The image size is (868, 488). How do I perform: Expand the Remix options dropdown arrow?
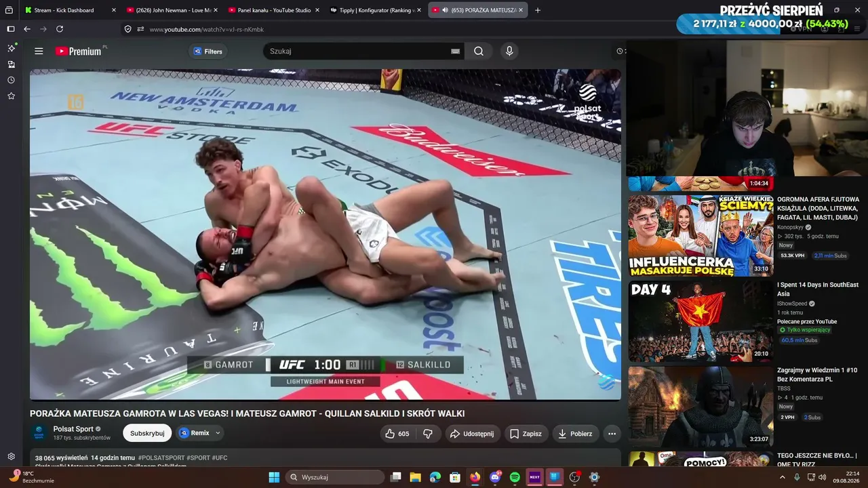pyautogui.click(x=218, y=433)
